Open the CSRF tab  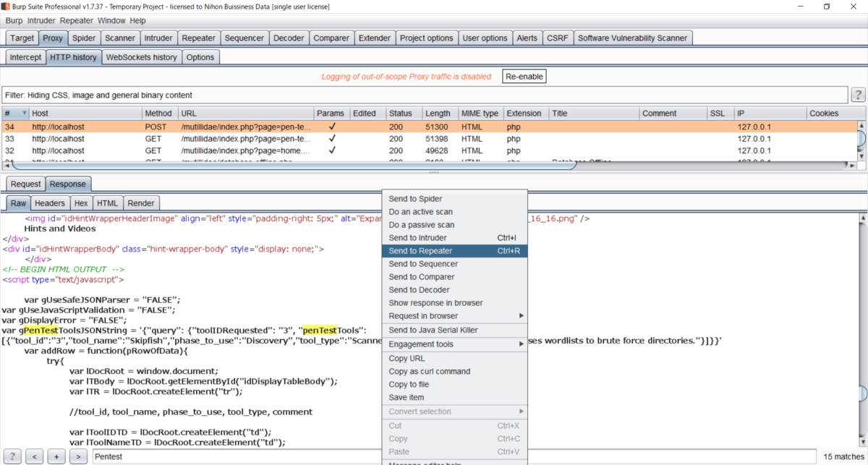558,38
